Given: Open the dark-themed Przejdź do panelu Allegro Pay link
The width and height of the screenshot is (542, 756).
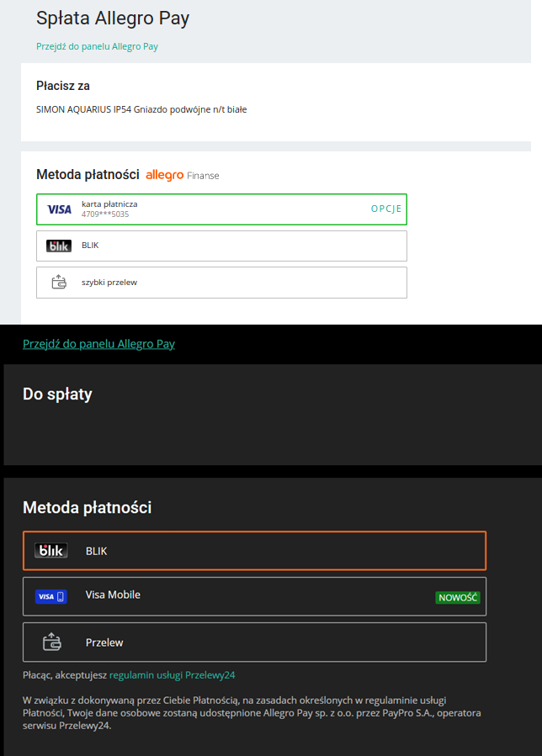Looking at the screenshot, I should (x=99, y=344).
